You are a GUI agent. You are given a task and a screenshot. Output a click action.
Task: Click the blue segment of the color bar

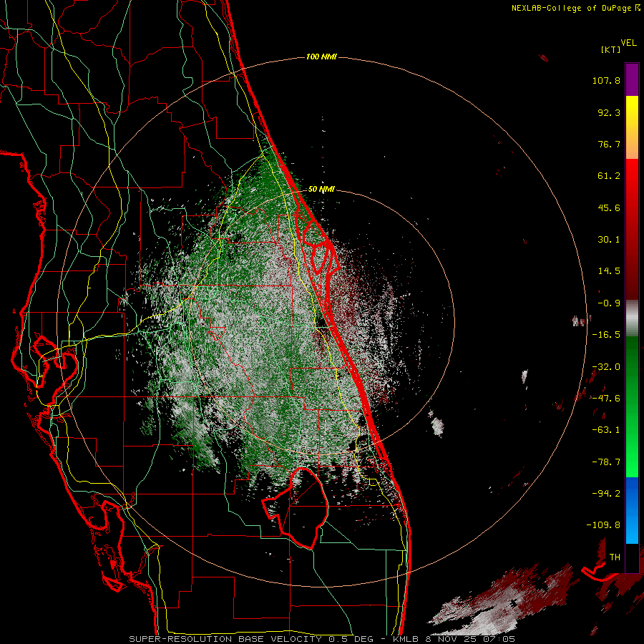pos(632,510)
